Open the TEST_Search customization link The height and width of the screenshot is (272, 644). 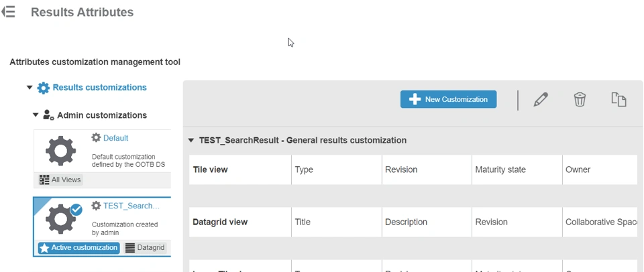pos(131,206)
